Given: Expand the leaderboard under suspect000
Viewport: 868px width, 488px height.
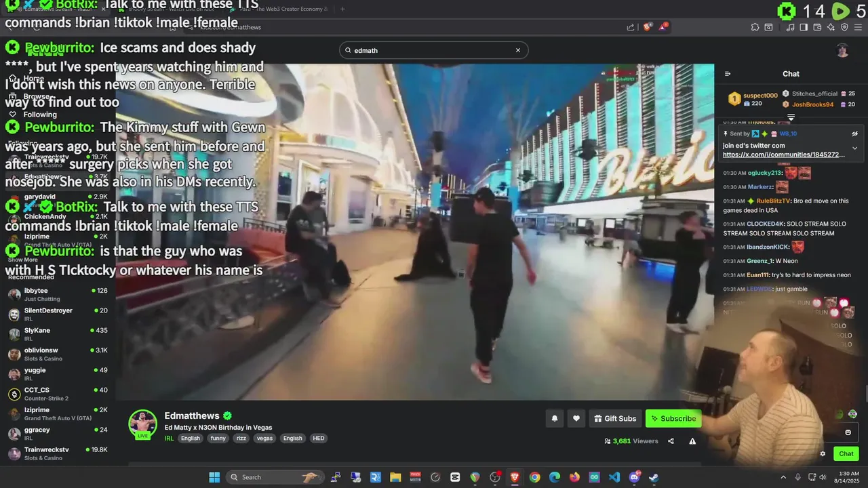Looking at the screenshot, I should tap(791, 117).
